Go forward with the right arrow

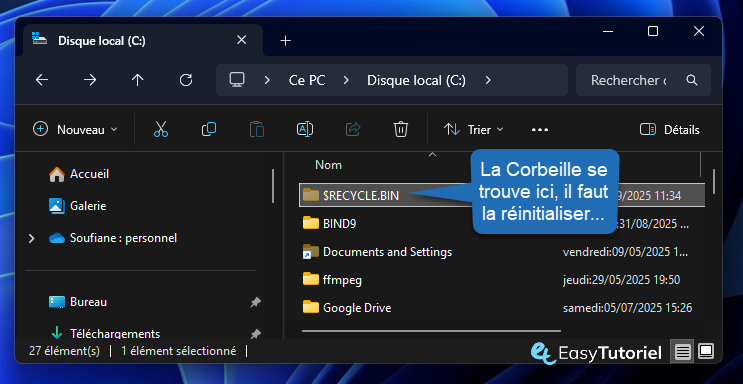[90, 80]
